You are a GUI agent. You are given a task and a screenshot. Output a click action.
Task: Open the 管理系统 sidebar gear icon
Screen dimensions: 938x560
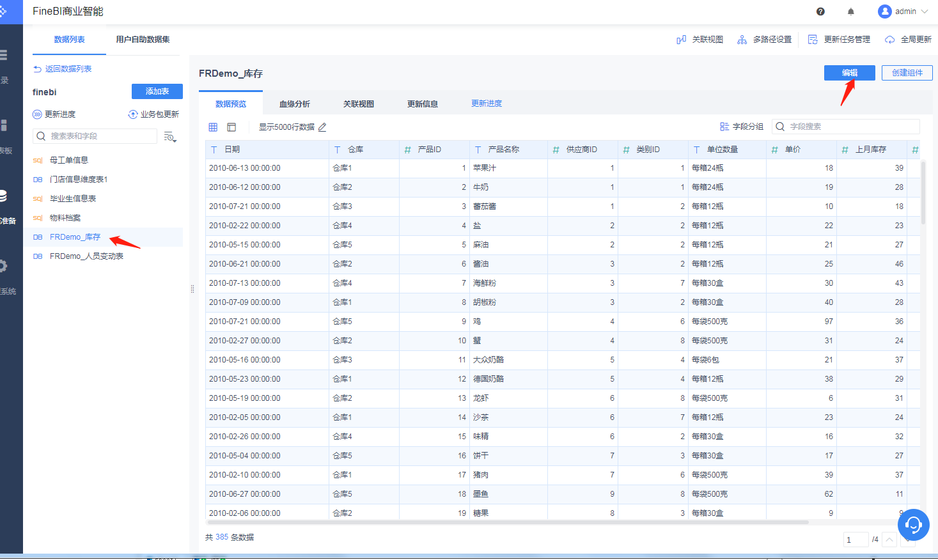click(3, 266)
